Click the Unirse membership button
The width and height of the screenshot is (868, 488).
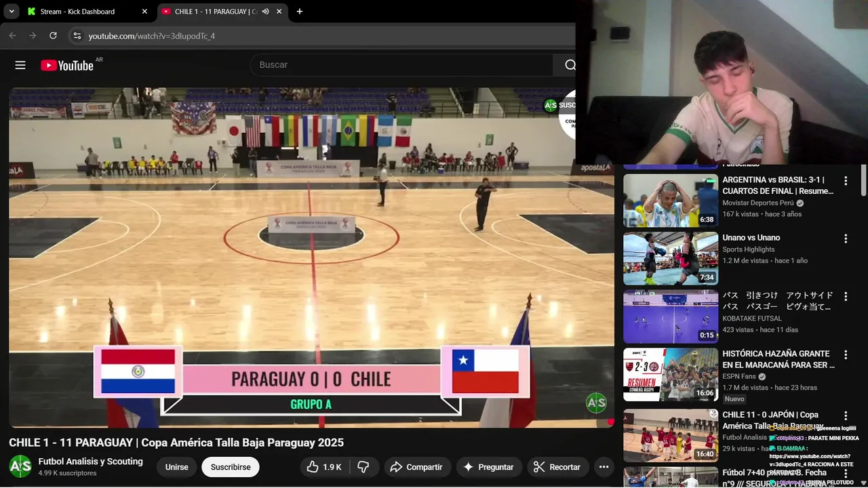tap(177, 467)
